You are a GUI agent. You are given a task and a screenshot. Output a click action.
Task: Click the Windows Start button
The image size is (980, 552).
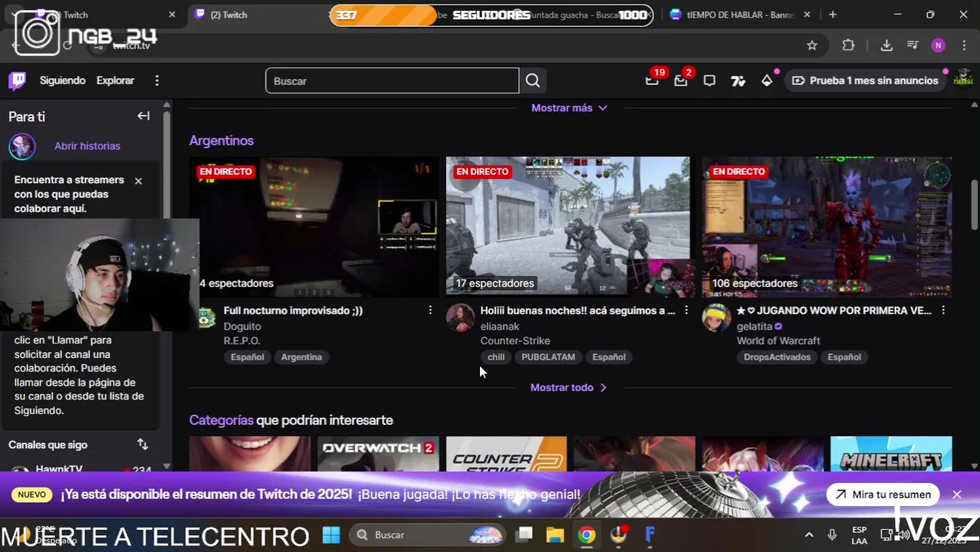(331, 534)
